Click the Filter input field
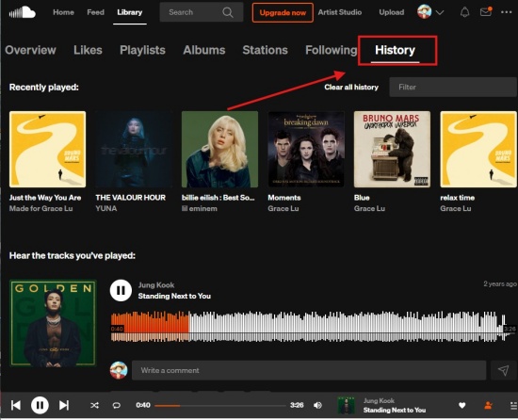The height and width of the screenshot is (420, 518). pos(453,88)
